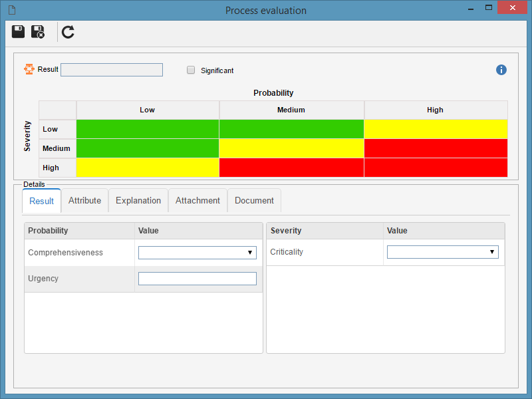Select yellow cell High severity, Low probability
532x399 pixels.
pos(148,168)
